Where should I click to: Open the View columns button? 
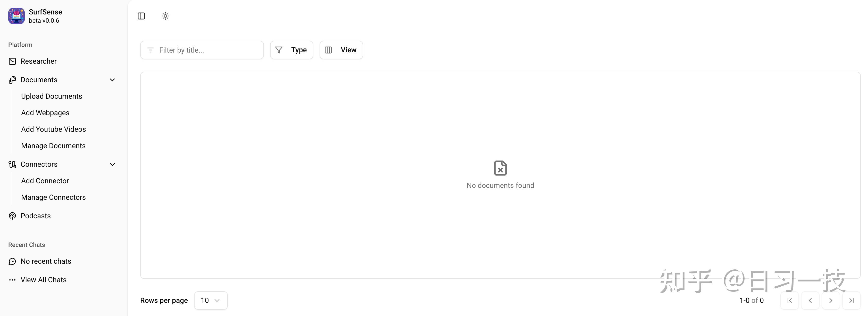(341, 50)
